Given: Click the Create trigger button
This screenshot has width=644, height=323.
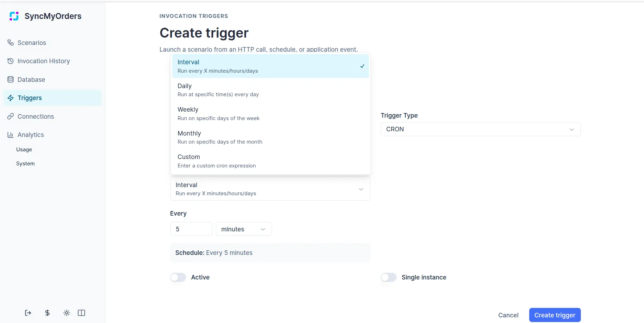Looking at the screenshot, I should pyautogui.click(x=555, y=315).
